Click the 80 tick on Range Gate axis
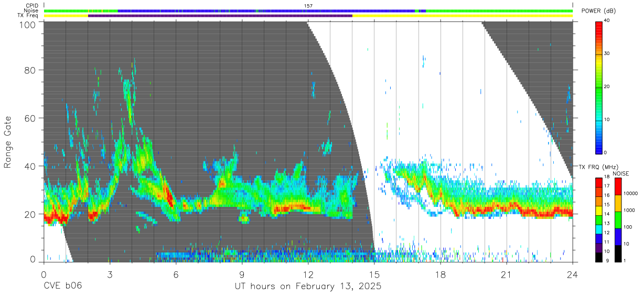644x297 pixels. (x=31, y=70)
